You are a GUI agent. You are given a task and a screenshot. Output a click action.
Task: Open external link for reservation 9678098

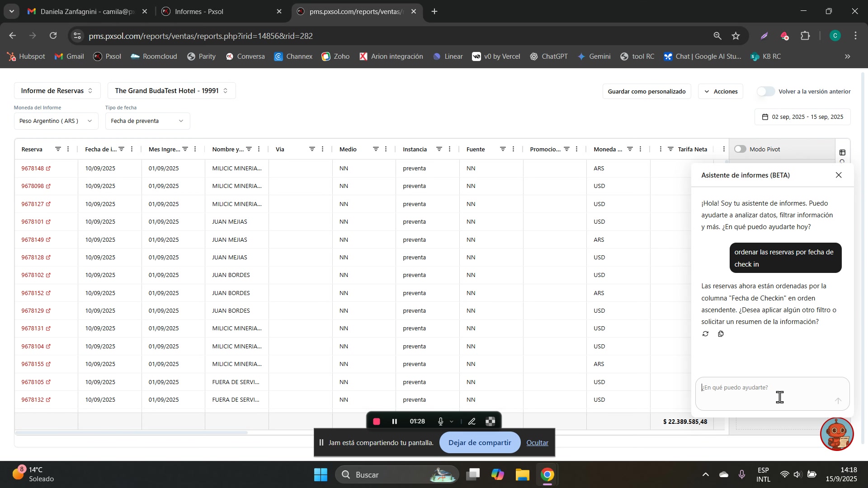(x=48, y=186)
